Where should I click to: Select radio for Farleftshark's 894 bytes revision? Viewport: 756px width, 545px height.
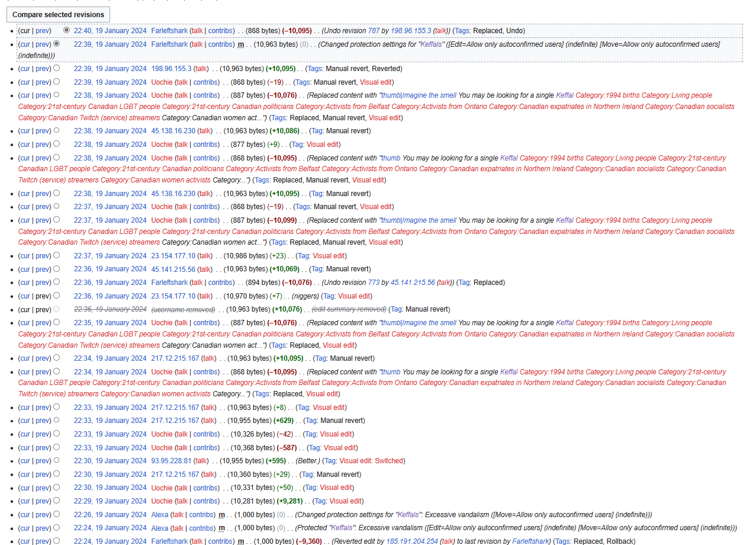[x=56, y=282]
